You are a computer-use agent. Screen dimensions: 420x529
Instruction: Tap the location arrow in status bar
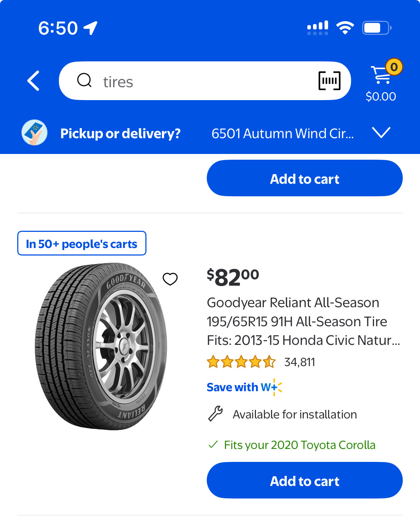pyautogui.click(x=91, y=28)
